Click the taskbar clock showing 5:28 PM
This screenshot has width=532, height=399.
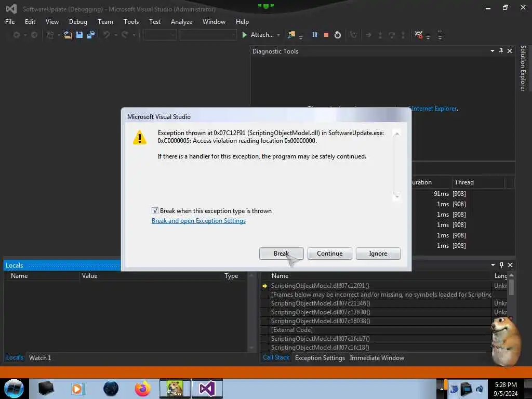[506, 389]
